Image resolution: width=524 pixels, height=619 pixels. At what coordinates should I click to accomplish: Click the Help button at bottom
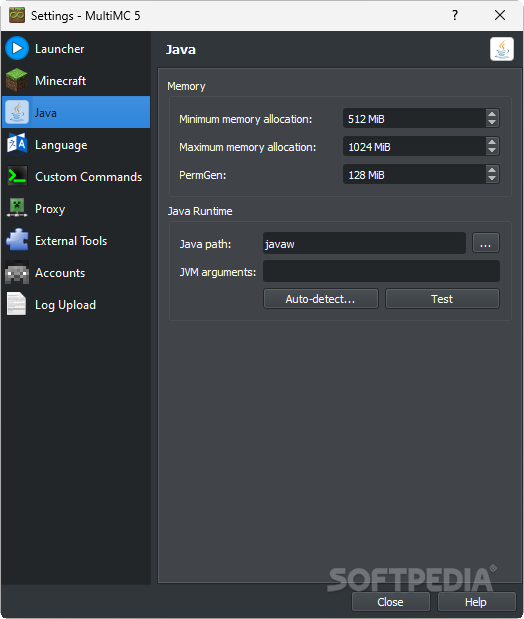coord(476,602)
